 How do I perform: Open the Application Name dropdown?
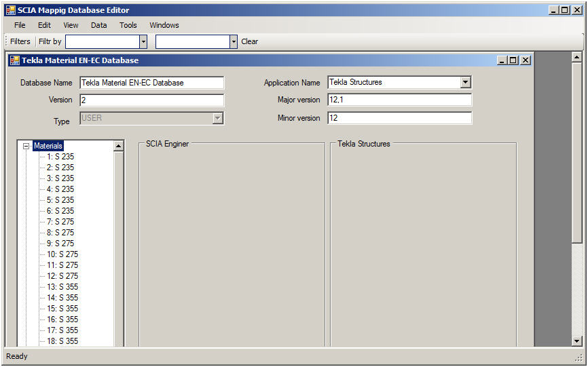pos(465,82)
